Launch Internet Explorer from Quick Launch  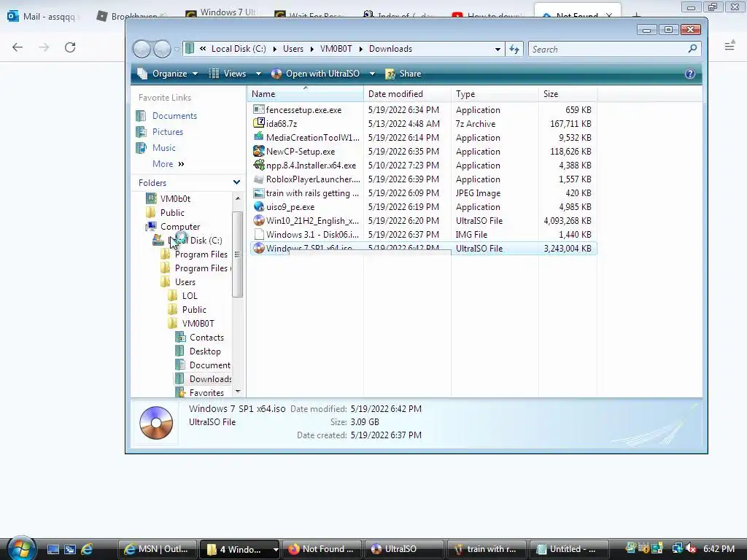point(87,549)
